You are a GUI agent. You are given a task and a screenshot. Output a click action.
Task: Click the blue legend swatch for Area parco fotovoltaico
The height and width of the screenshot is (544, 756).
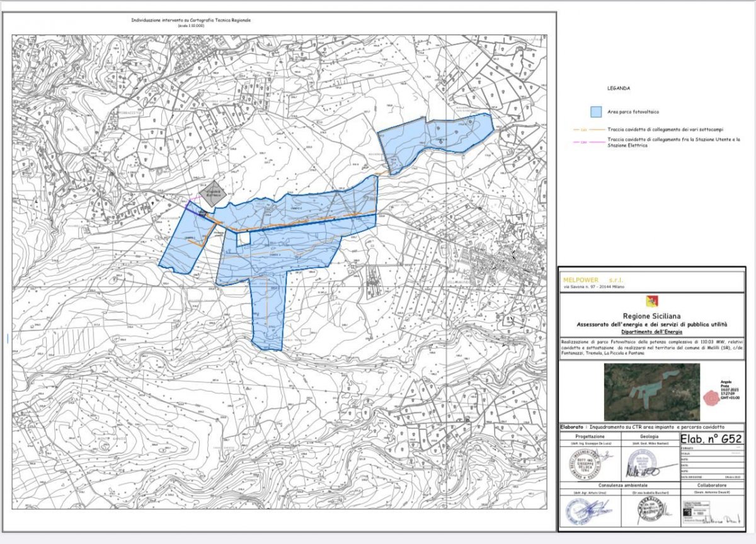click(598, 112)
